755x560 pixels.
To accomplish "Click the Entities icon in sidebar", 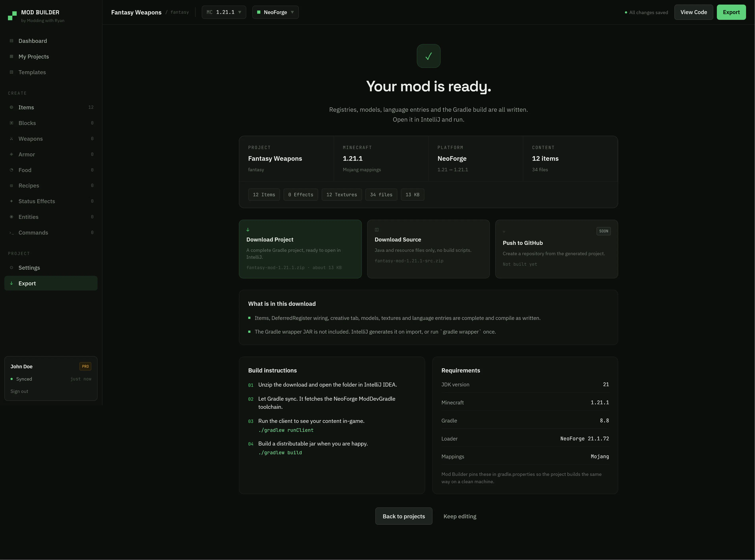I will 12,217.
